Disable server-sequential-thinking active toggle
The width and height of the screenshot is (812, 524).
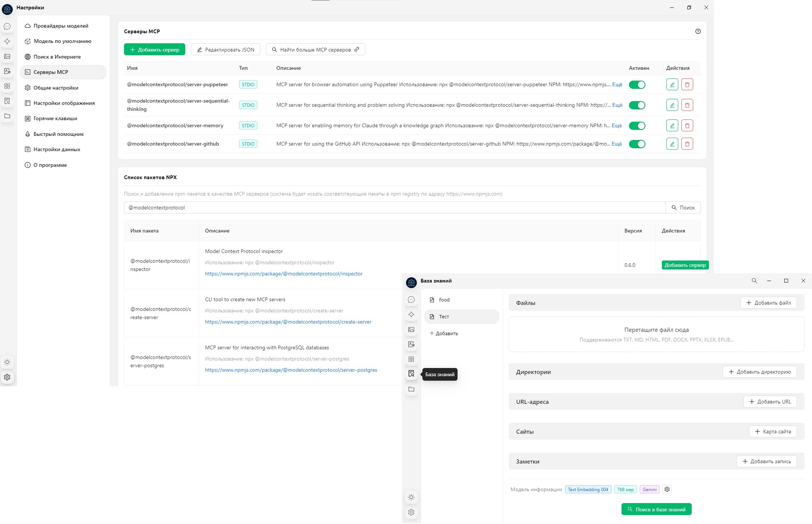click(637, 105)
